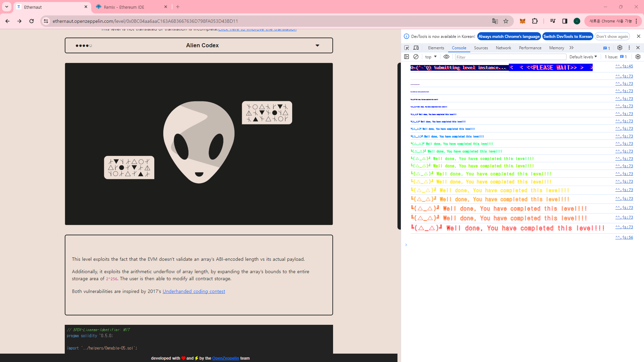The height and width of the screenshot is (362, 644).
Task: Open console settings gear
Action: coord(638,57)
